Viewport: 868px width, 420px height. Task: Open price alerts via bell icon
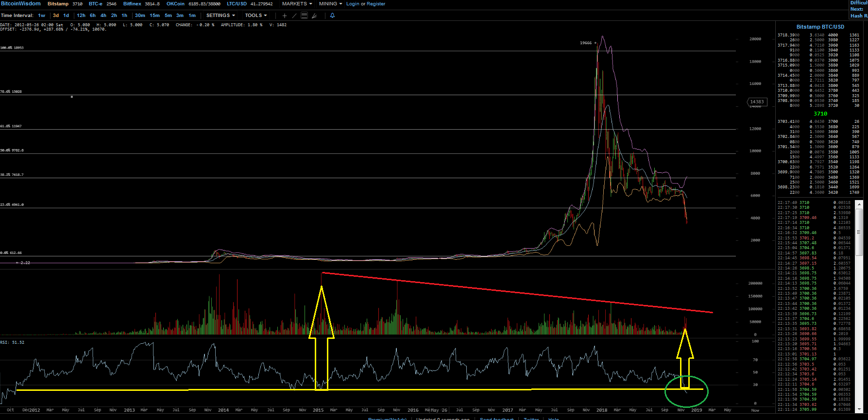tap(332, 16)
